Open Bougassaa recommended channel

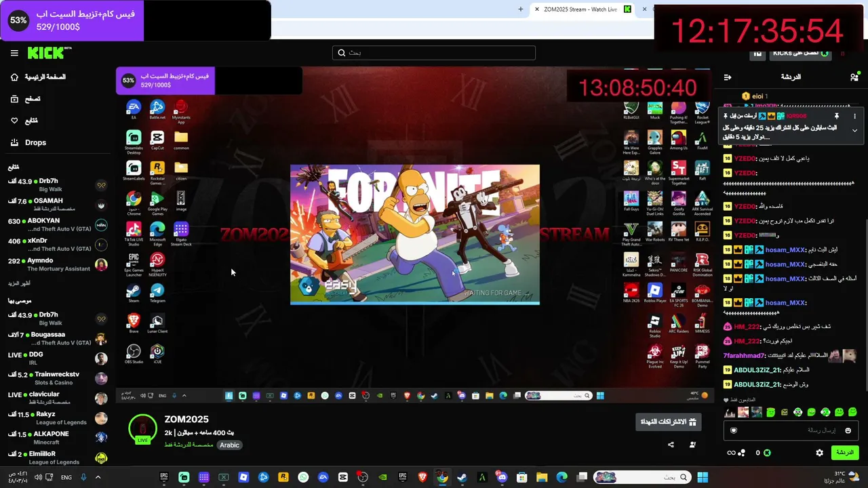(58, 338)
